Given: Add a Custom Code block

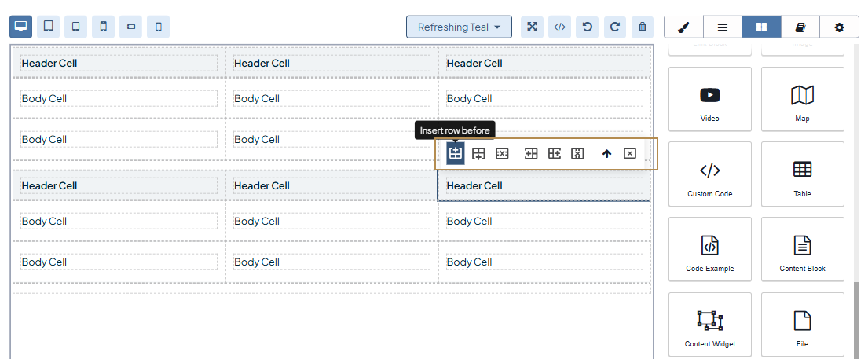Looking at the screenshot, I should tap(709, 175).
